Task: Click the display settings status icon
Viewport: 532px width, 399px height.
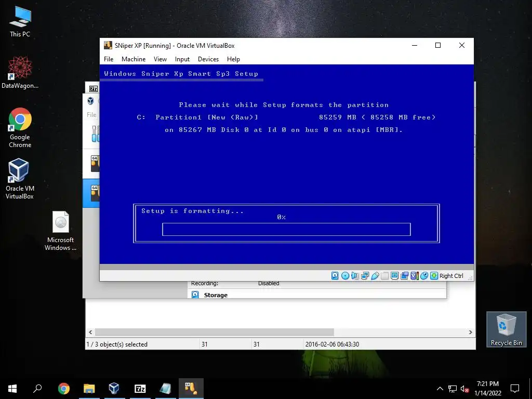Action: [395, 275]
